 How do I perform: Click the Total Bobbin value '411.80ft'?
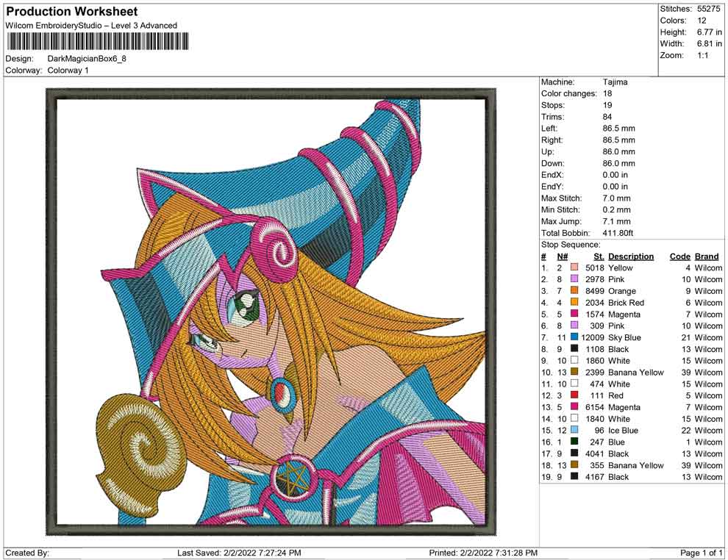pos(618,233)
